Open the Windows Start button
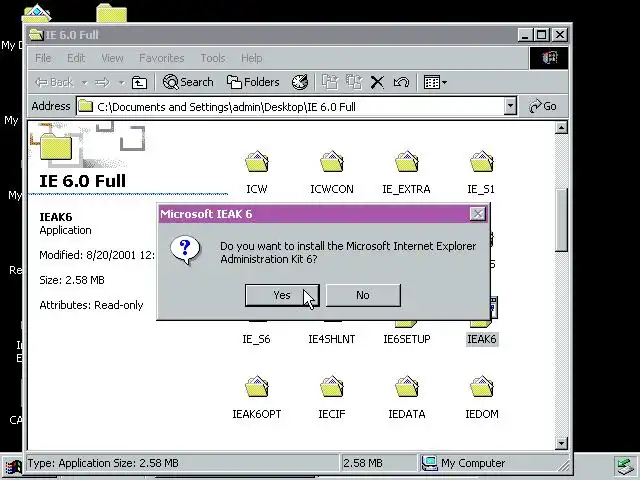 (12, 468)
